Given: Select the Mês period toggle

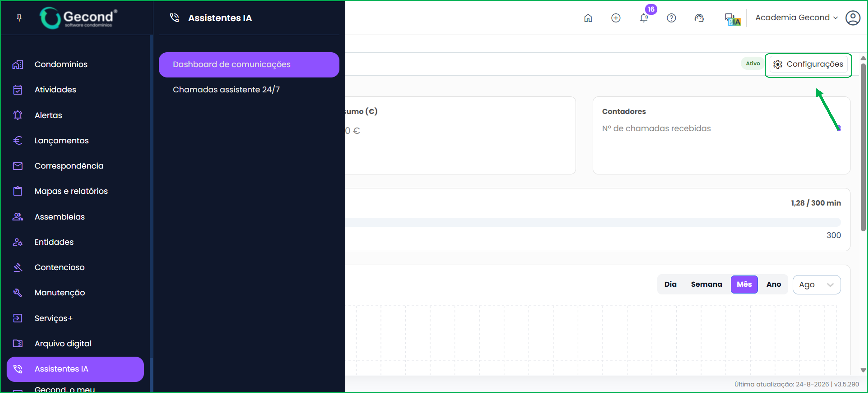Looking at the screenshot, I should click(744, 284).
